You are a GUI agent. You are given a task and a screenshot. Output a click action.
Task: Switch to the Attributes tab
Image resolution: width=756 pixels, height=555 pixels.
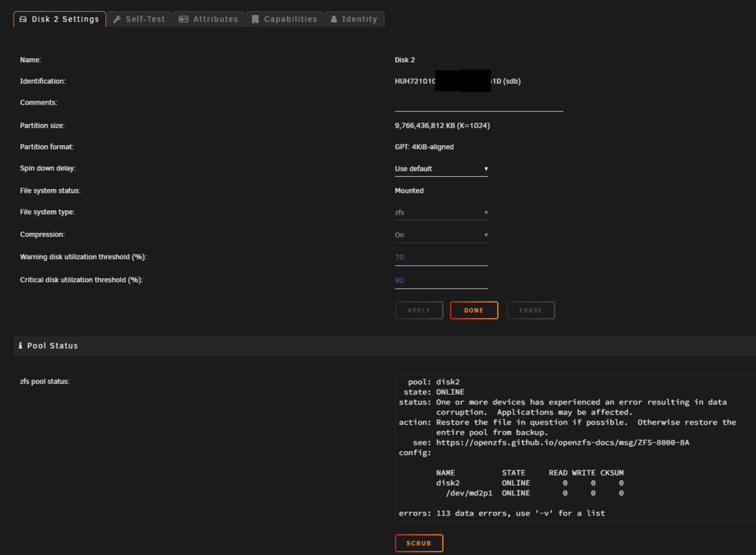click(x=209, y=20)
